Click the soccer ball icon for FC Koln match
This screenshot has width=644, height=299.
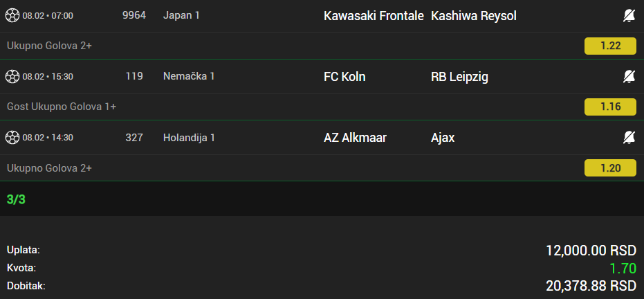pyautogui.click(x=12, y=76)
